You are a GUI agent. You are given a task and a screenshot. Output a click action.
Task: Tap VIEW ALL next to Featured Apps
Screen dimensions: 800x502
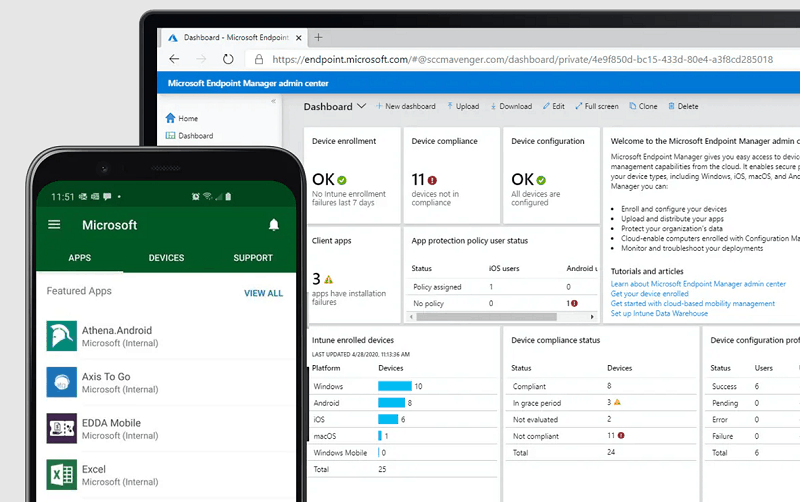pyautogui.click(x=263, y=293)
